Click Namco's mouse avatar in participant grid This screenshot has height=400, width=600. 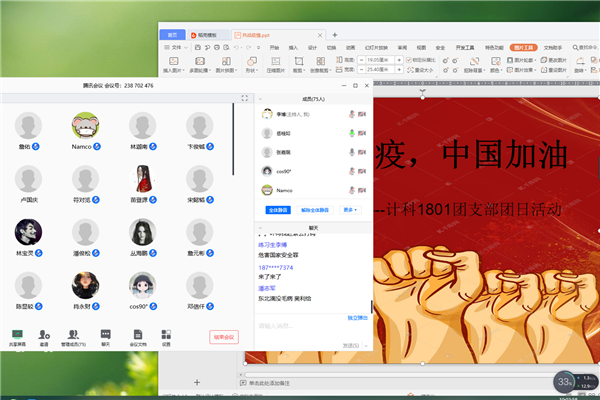pyautogui.click(x=85, y=125)
